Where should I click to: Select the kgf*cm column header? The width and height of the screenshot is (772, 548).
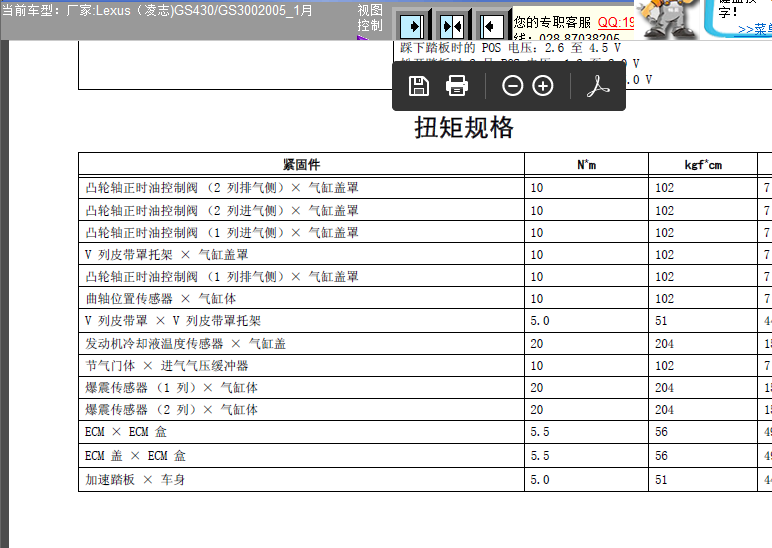click(703, 164)
